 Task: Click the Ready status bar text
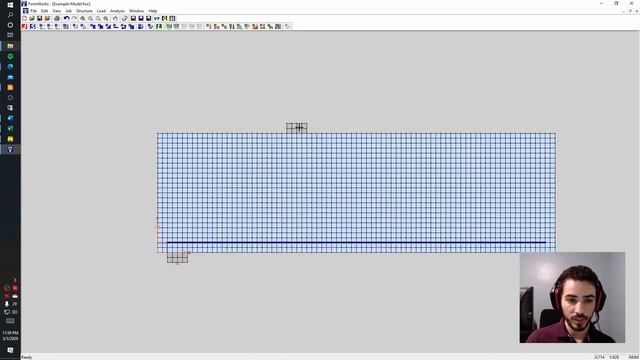pyautogui.click(x=27, y=357)
